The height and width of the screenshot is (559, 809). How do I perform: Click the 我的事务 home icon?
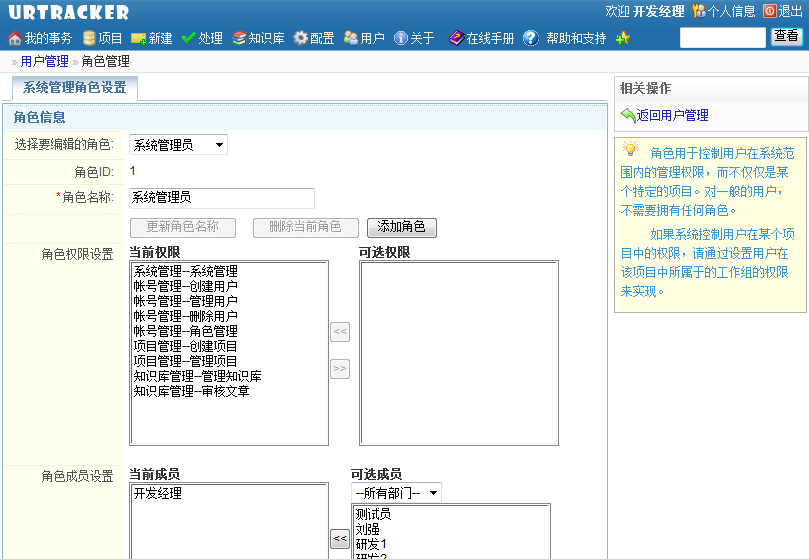pos(14,38)
